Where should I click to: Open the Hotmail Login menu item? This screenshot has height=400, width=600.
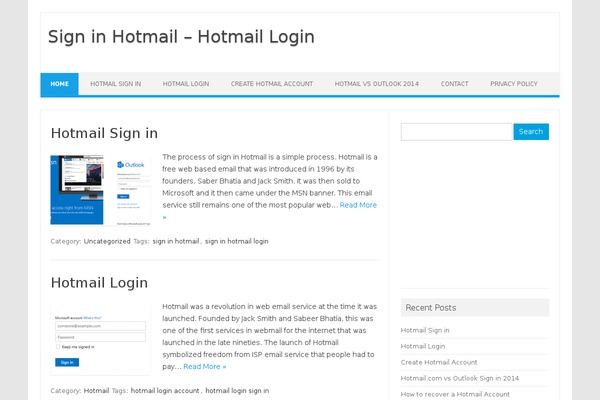186,84
